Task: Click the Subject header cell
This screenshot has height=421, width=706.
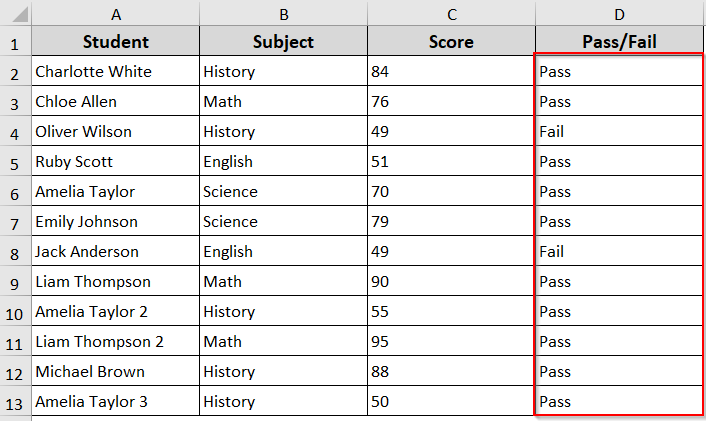Action: click(x=284, y=42)
